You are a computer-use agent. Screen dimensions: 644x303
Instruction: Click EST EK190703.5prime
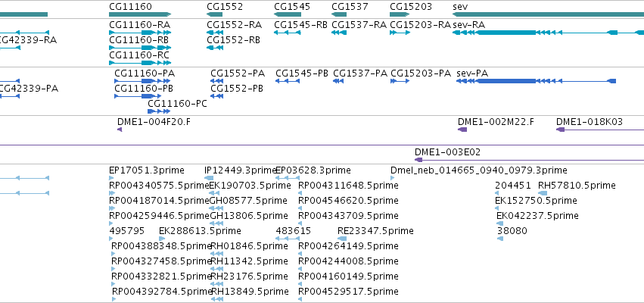[250, 186]
